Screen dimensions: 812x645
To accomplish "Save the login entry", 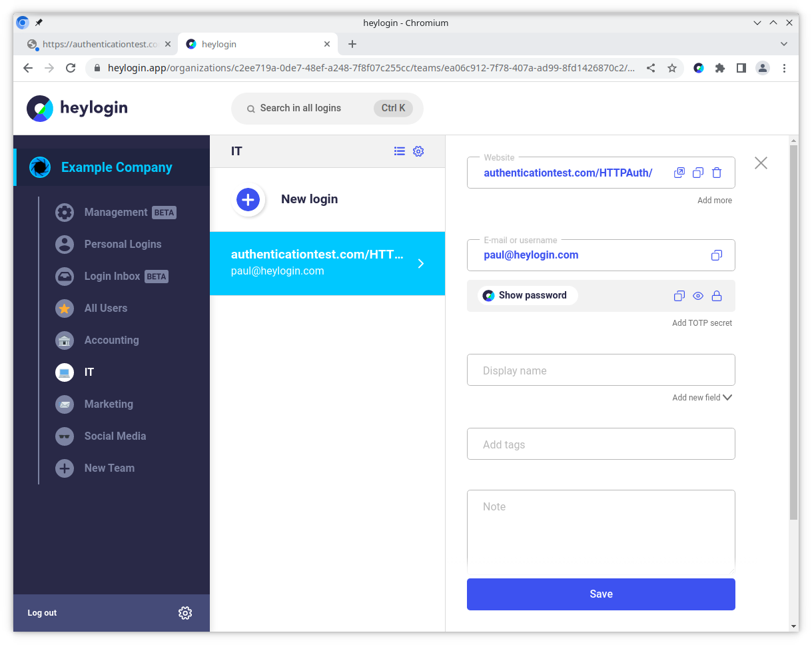I will (601, 594).
